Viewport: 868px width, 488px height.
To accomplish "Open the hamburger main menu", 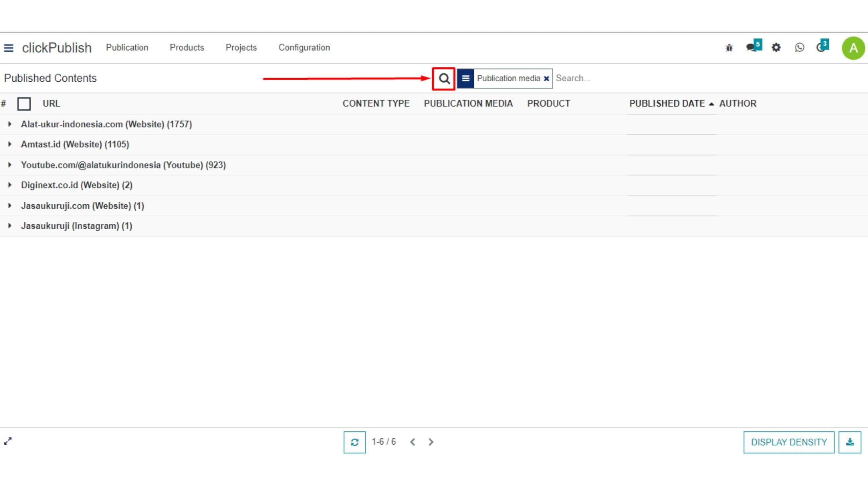I will 8,48.
